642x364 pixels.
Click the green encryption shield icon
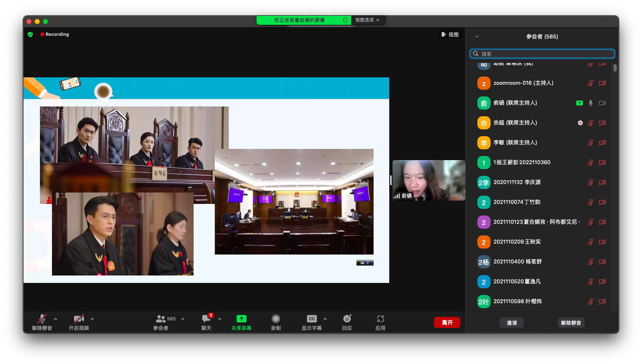[x=30, y=34]
